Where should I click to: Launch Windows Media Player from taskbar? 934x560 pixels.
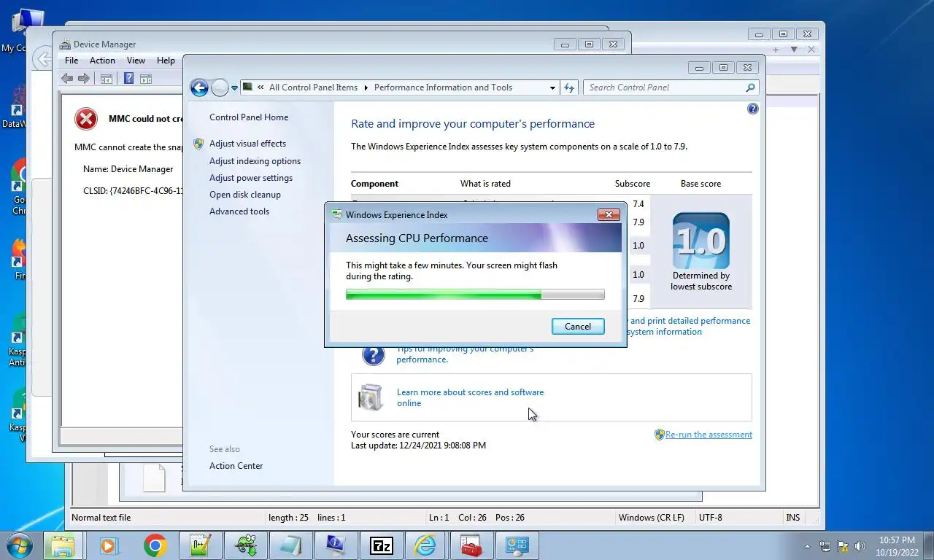coord(109,545)
